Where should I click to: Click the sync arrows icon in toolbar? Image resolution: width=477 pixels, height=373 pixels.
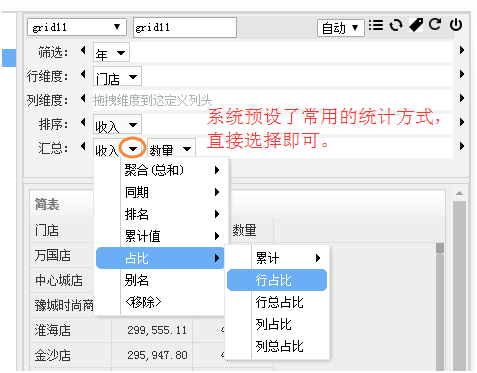[396, 25]
